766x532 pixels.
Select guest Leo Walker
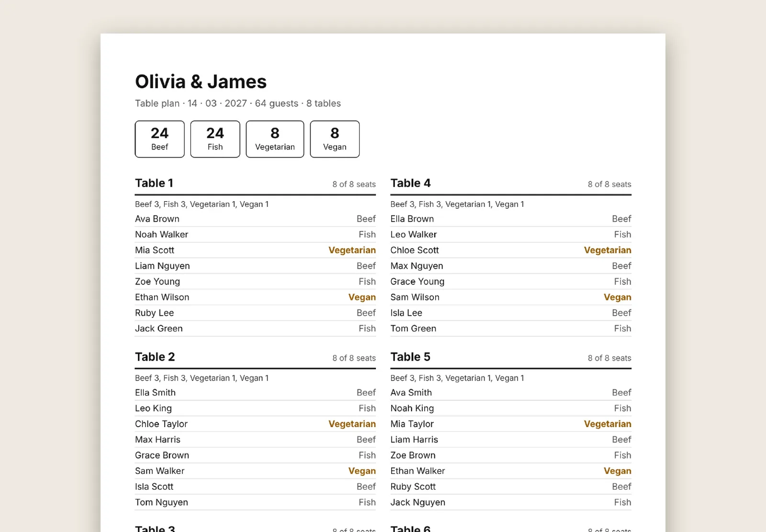point(414,235)
